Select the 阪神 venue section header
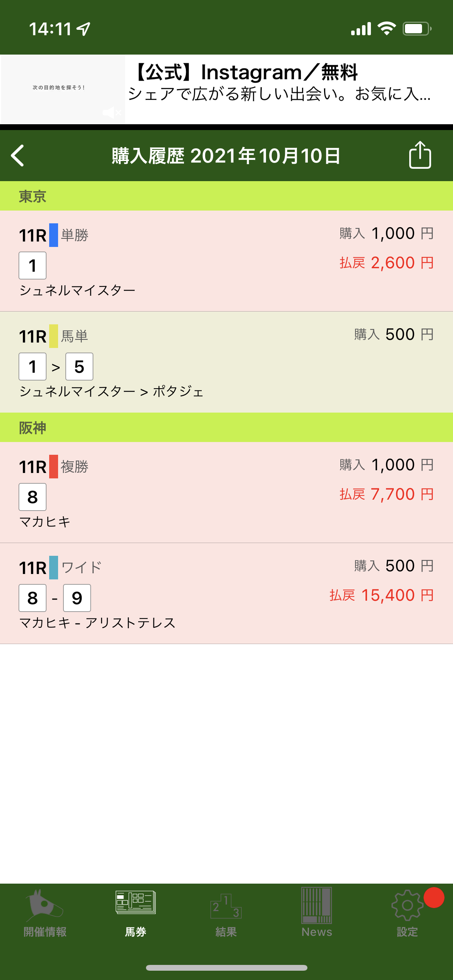 (x=226, y=428)
